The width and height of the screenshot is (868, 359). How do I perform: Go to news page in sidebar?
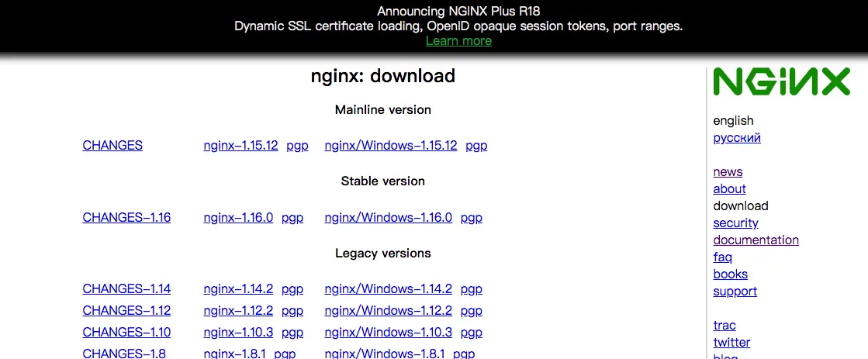click(x=728, y=171)
